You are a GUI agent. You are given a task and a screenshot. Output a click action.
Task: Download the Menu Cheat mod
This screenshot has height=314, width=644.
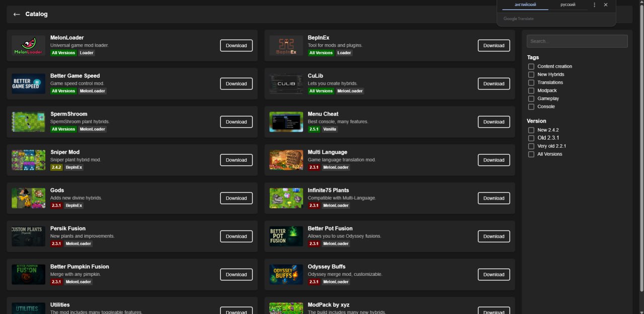point(494,122)
